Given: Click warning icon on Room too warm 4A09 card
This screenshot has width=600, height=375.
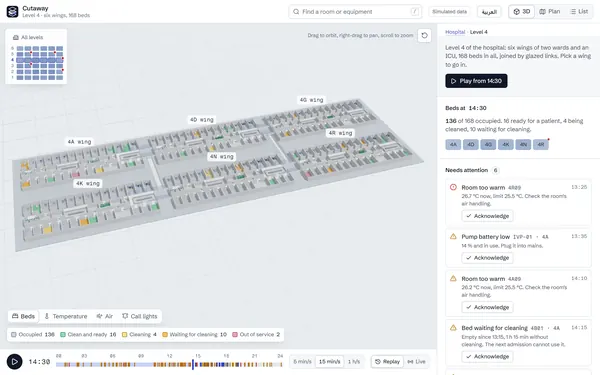Looking at the screenshot, I should (x=453, y=279).
